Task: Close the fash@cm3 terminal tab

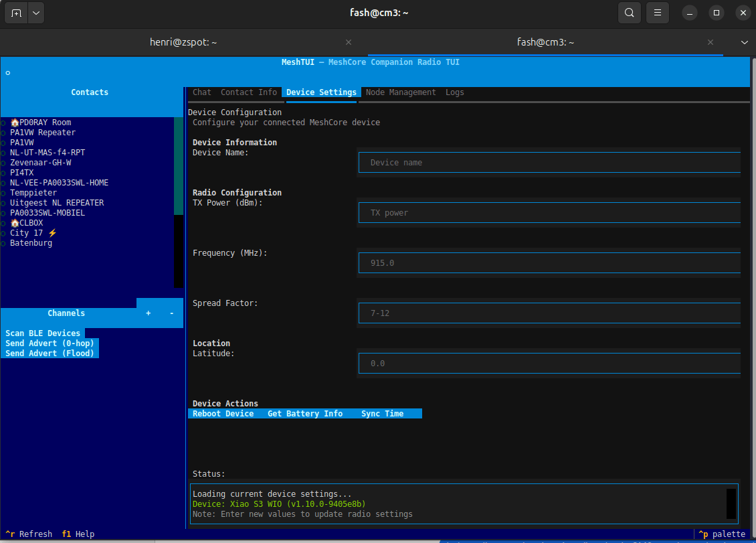Action: [711, 42]
